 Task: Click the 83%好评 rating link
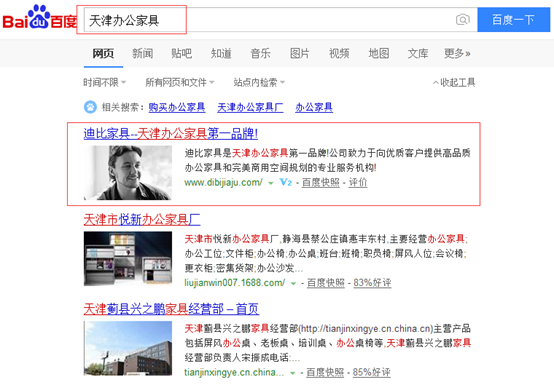pos(372,283)
